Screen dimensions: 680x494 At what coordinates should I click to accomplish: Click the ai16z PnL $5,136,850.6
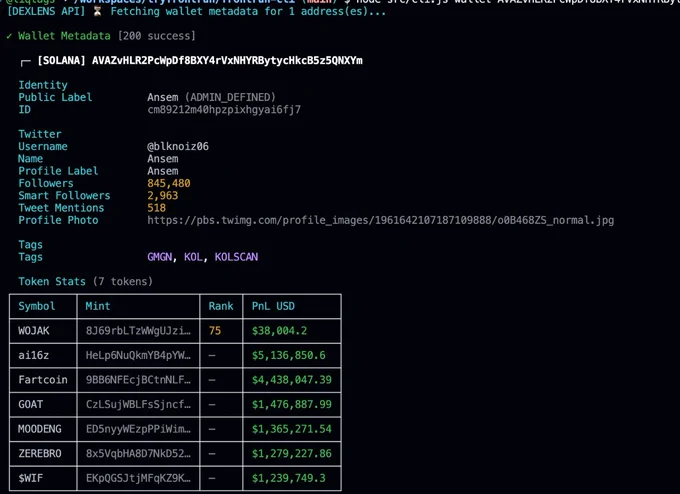(289, 355)
